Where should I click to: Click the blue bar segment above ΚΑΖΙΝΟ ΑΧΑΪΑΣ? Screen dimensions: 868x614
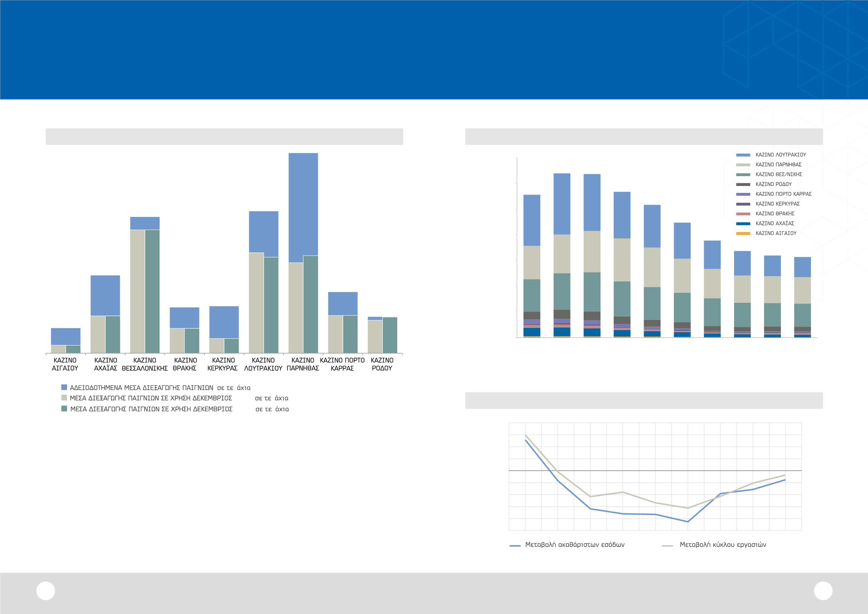[105, 295]
